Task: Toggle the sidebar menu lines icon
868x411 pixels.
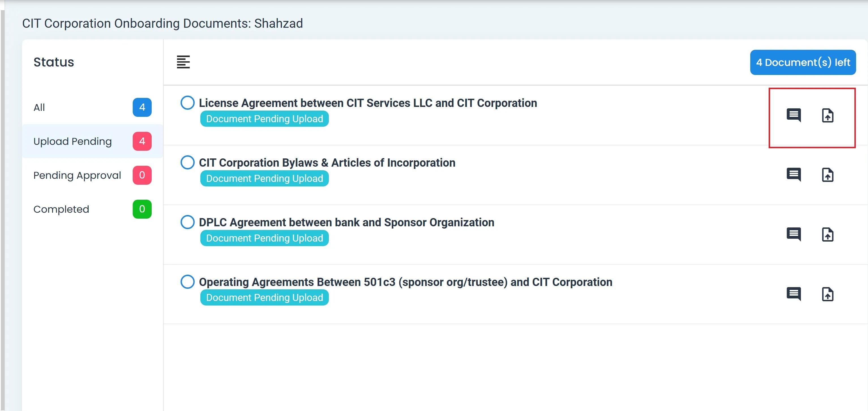Action: pos(183,62)
